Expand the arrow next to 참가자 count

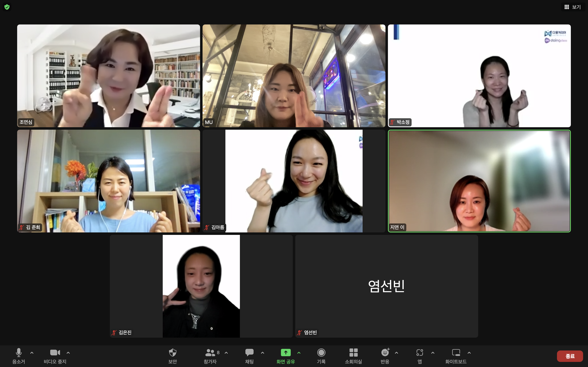pyautogui.click(x=226, y=353)
